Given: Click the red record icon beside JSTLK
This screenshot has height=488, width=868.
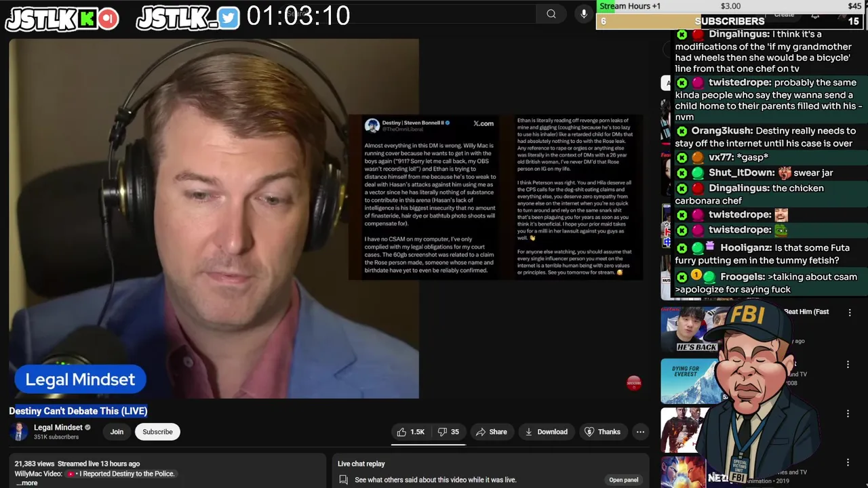Looking at the screenshot, I should [x=108, y=19].
